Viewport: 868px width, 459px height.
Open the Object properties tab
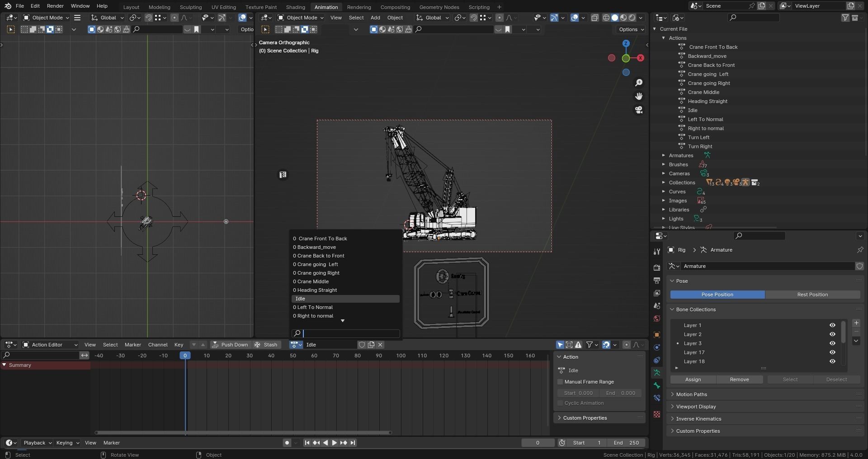click(x=657, y=335)
